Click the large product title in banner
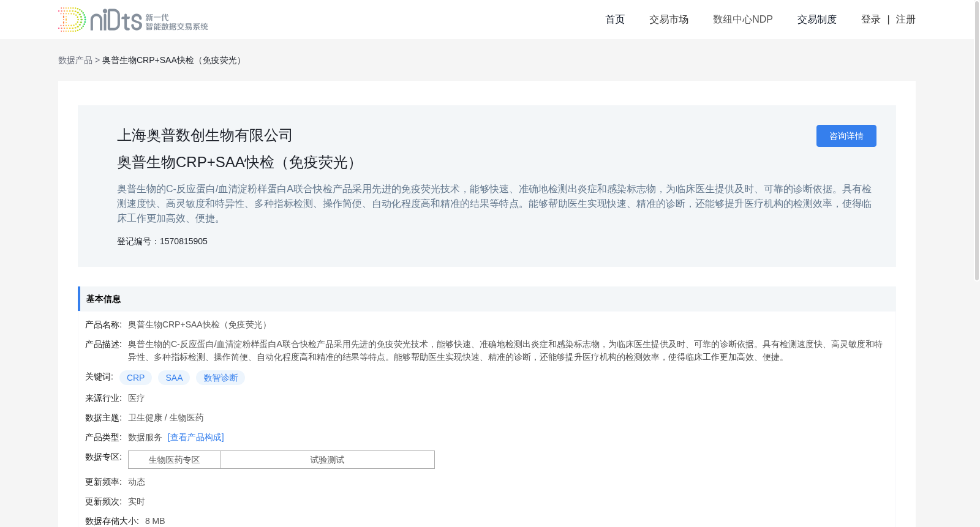 (x=239, y=162)
